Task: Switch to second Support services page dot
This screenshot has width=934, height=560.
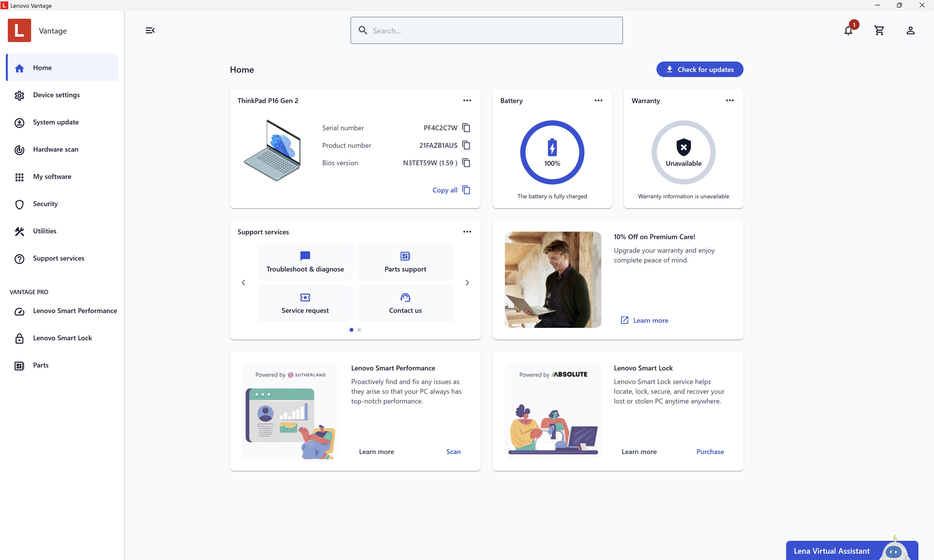Action: click(359, 330)
